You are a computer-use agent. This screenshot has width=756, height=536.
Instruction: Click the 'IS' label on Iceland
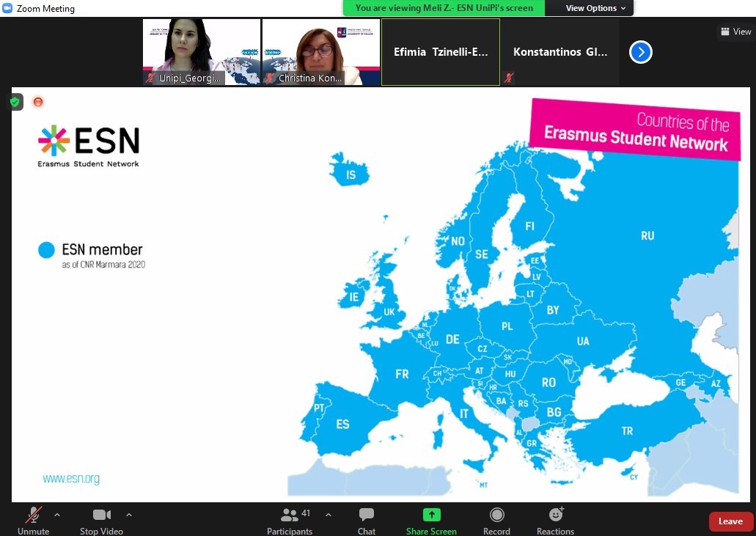[x=351, y=175]
